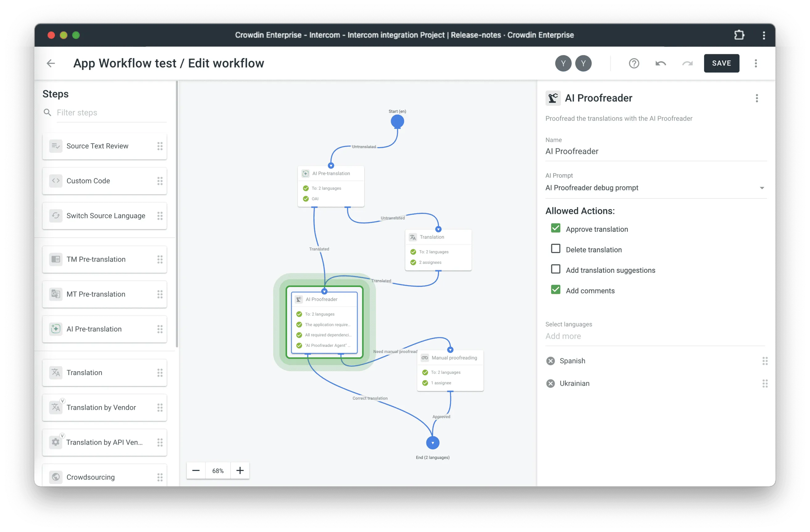
Task: Enable Add translation suggestions checkbox
Action: point(555,269)
